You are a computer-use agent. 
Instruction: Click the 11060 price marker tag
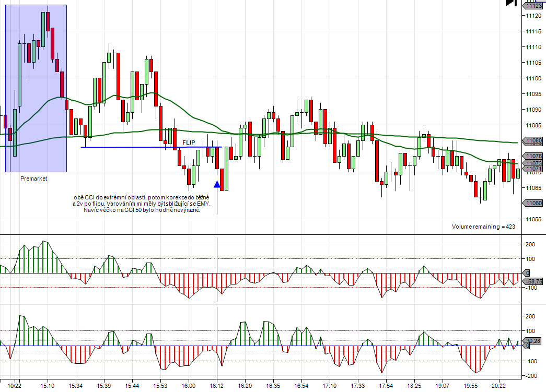point(533,203)
